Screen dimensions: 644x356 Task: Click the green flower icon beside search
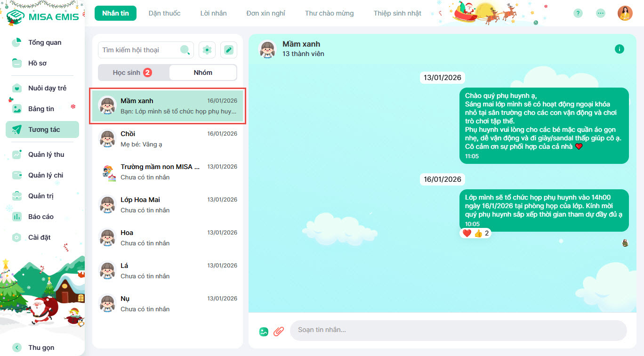point(207,50)
